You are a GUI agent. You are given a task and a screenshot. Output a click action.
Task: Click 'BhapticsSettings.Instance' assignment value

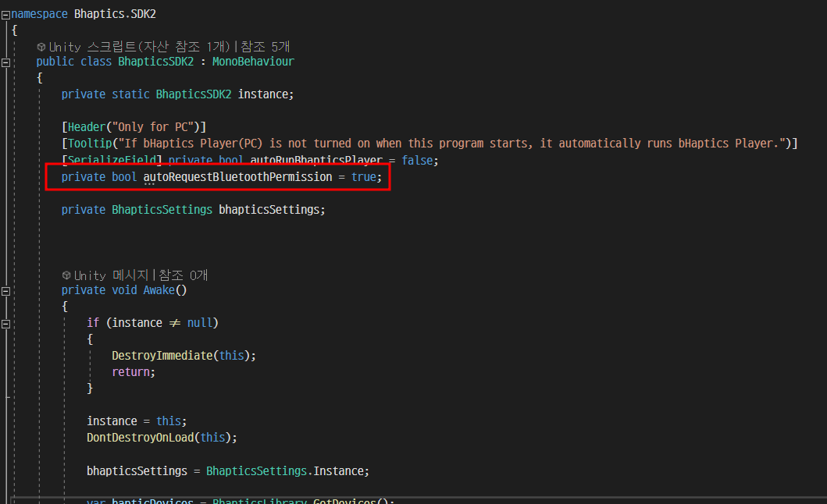point(287,470)
